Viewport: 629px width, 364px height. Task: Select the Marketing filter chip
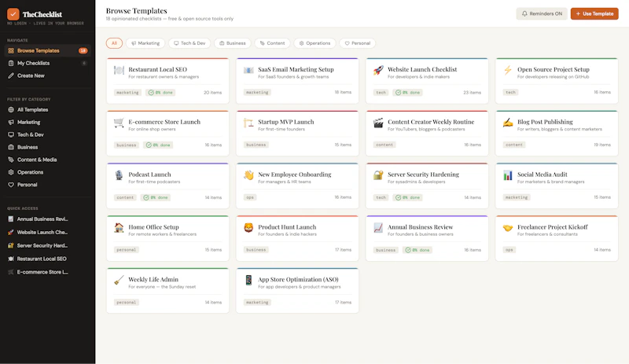click(x=145, y=43)
